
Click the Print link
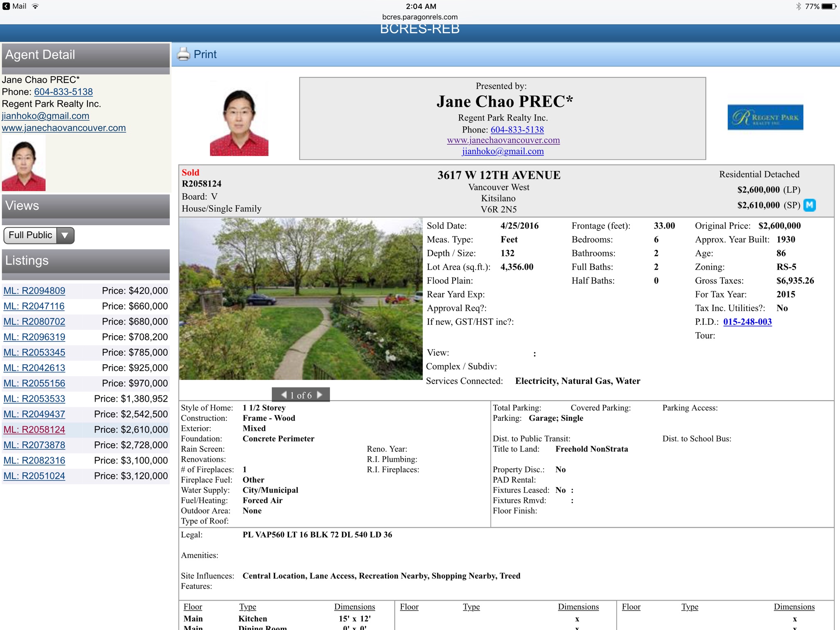(205, 54)
